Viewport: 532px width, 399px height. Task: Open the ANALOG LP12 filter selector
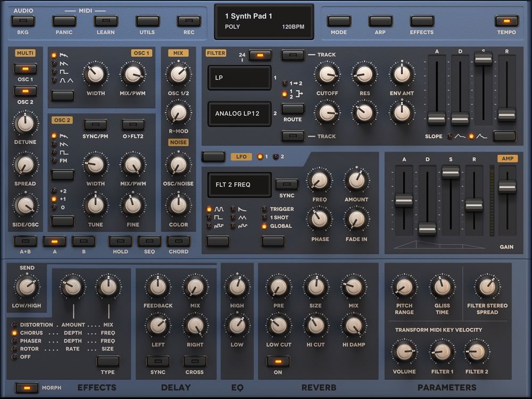pyautogui.click(x=239, y=114)
